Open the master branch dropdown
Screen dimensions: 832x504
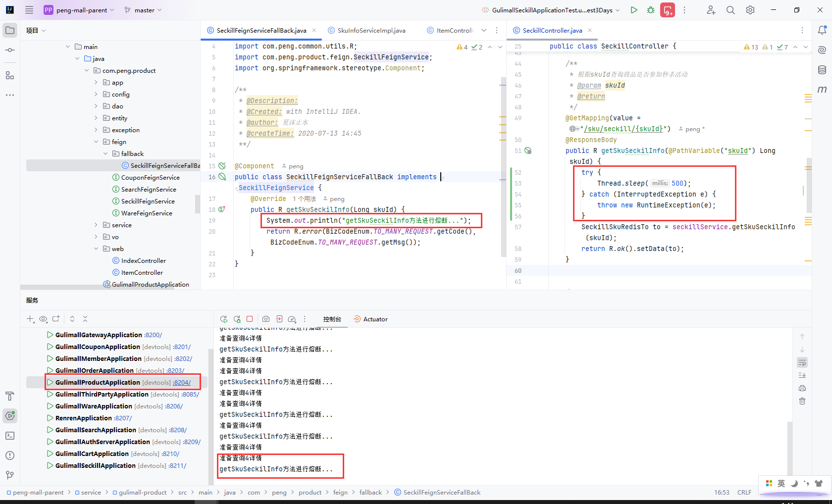tap(143, 10)
